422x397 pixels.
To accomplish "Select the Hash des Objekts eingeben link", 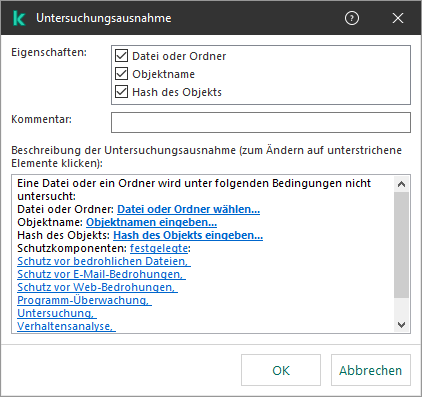I will click(188, 235).
